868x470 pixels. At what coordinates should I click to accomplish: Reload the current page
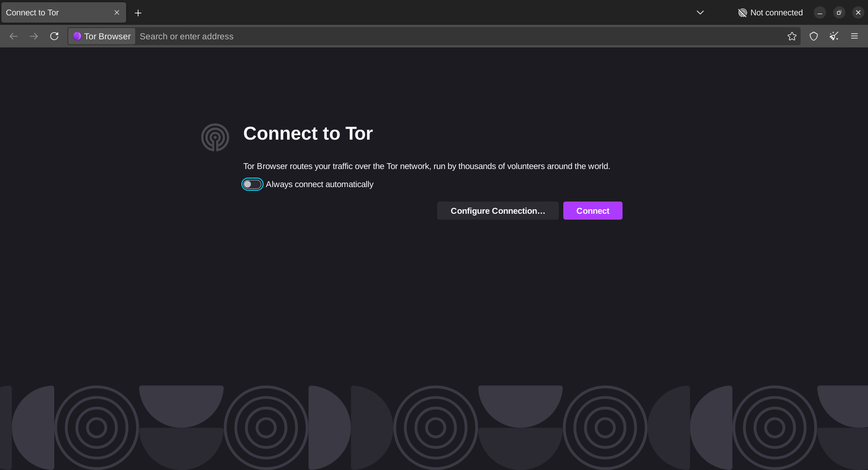click(54, 36)
